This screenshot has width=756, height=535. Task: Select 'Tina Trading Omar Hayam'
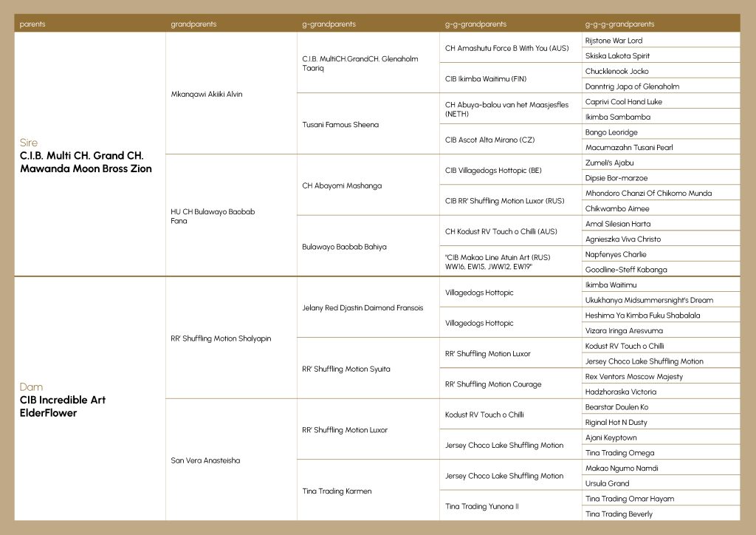630,499
